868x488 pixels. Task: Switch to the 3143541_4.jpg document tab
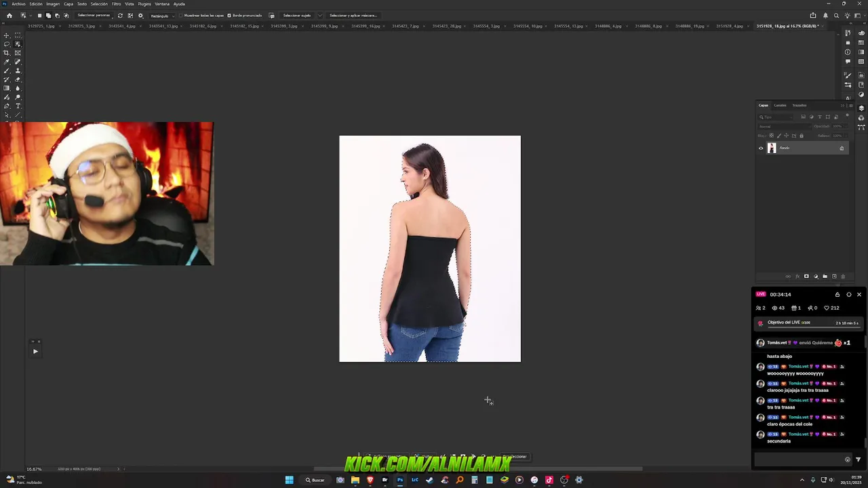tap(122, 26)
